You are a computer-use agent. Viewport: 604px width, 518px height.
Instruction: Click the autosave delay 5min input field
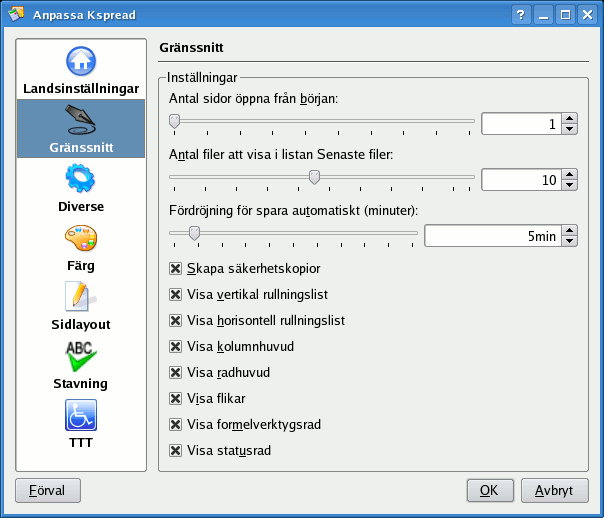click(491, 236)
